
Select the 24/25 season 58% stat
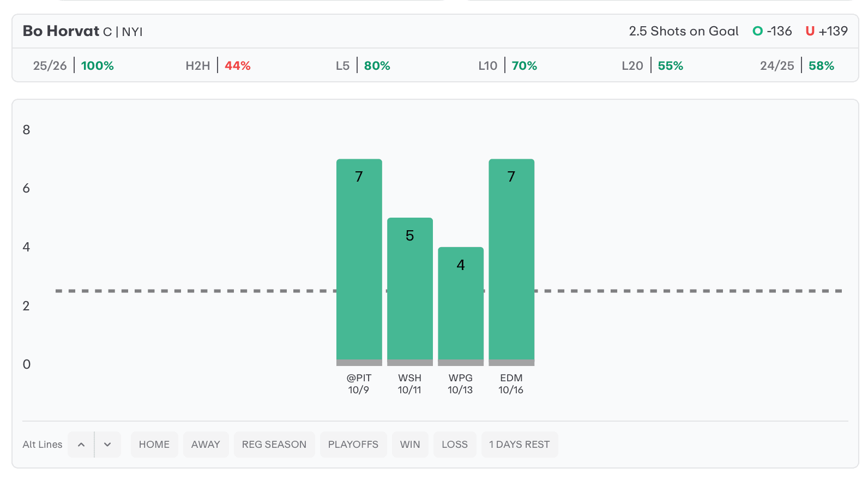click(797, 65)
